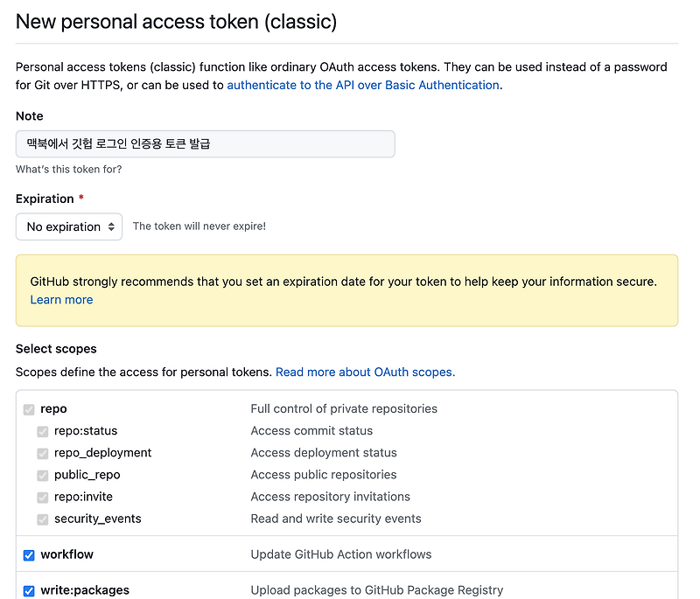Toggle the repo:status checkbox
Image resolution: width=700 pixels, height=599 pixels.
(42, 431)
